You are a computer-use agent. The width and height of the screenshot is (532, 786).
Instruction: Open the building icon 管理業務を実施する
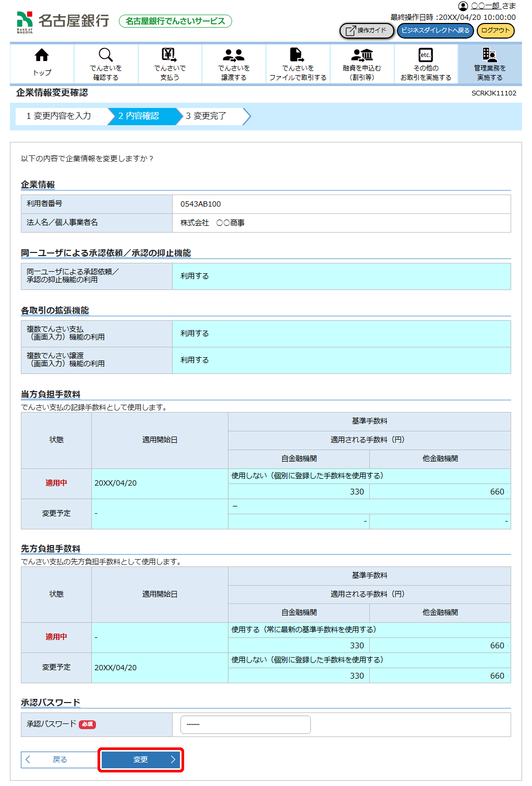coord(489,55)
